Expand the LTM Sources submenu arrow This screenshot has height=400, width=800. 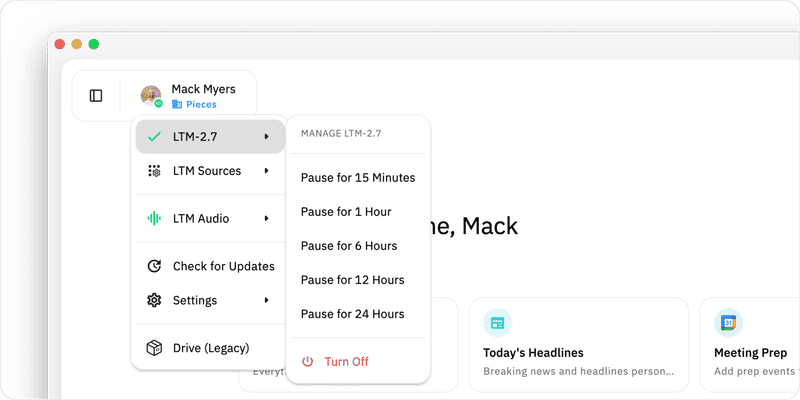tap(266, 171)
